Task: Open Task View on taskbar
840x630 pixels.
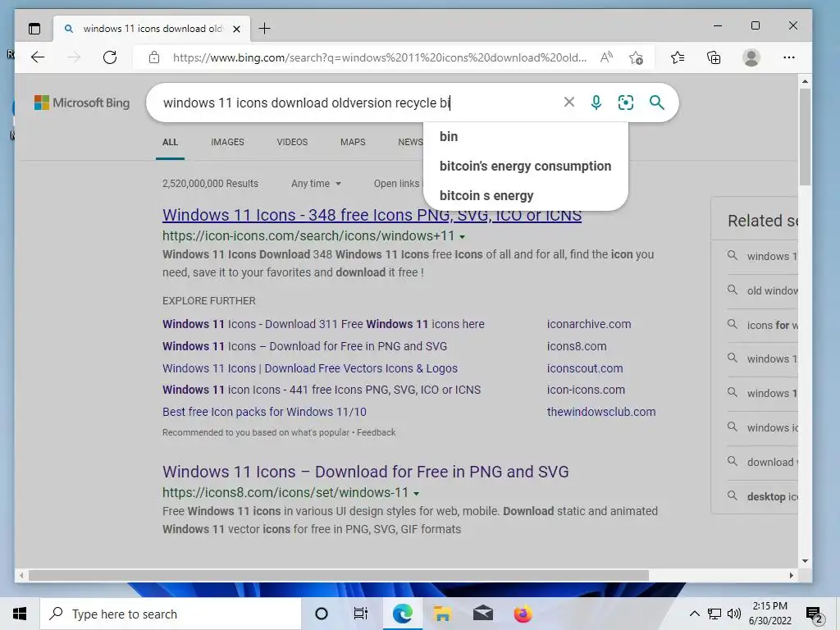Action: 361,614
